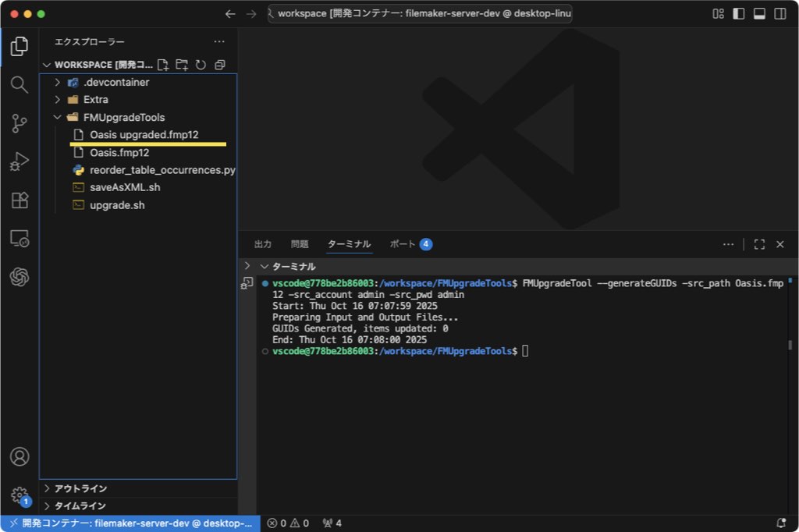Click the New File icon in Explorer

[x=162, y=65]
